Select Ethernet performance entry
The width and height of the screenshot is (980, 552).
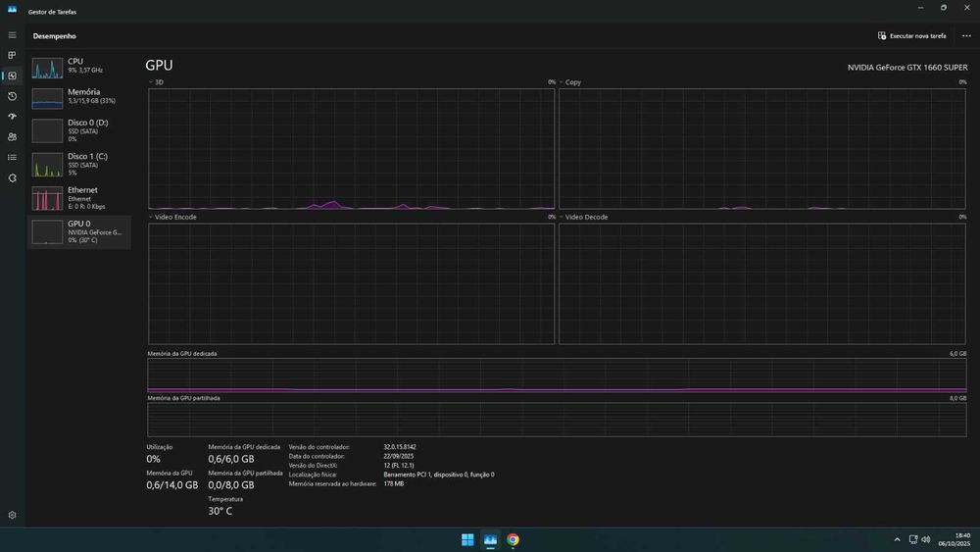[x=79, y=197]
